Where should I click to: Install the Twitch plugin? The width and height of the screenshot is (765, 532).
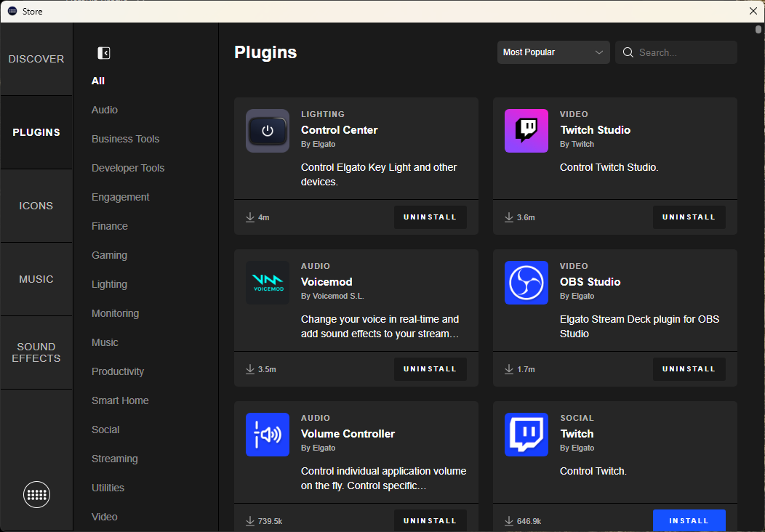[x=689, y=520]
